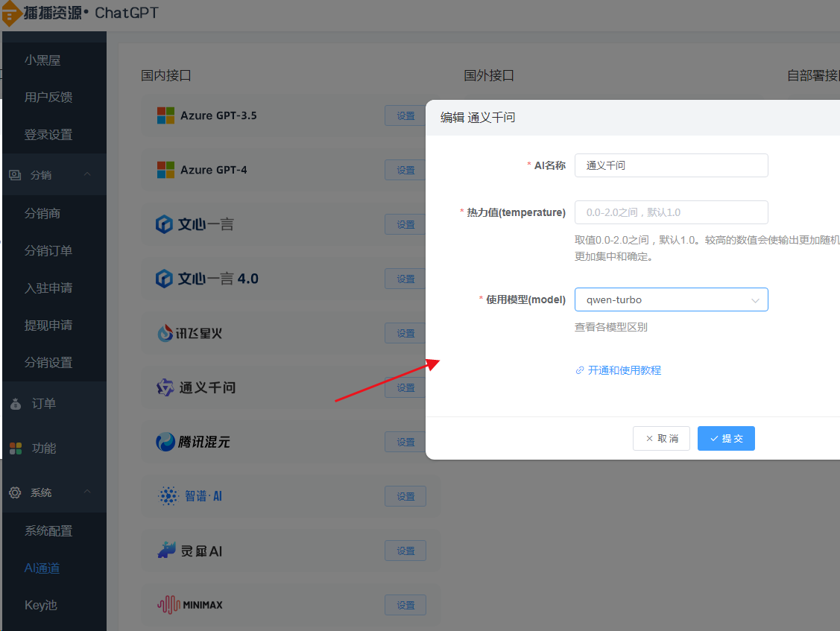
Task: Focus the 热力值 temperature input field
Action: pos(672,212)
